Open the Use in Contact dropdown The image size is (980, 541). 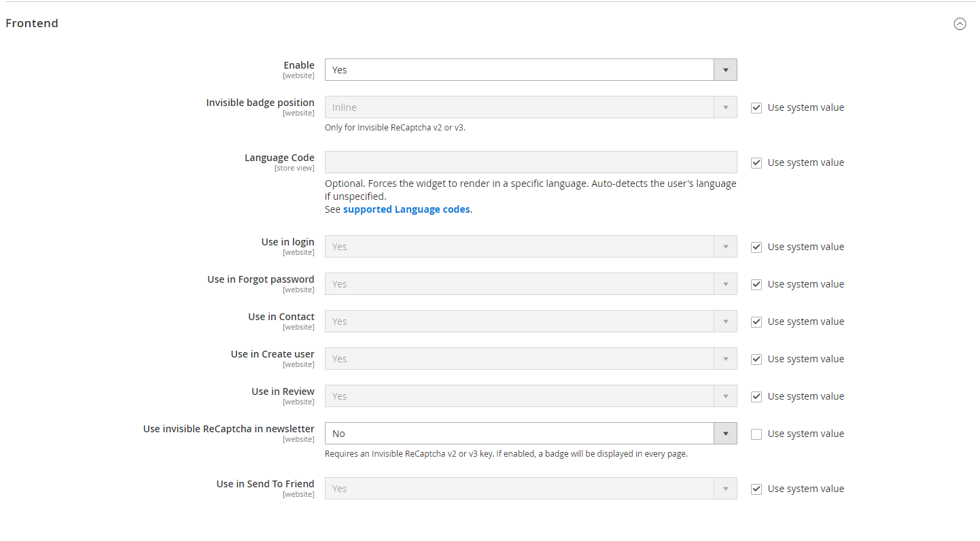pos(531,321)
